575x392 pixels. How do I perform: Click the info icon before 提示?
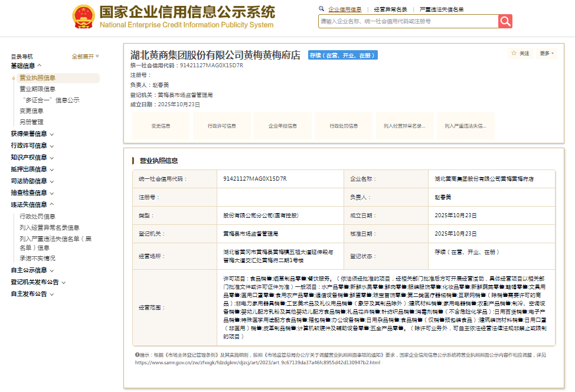137,355
